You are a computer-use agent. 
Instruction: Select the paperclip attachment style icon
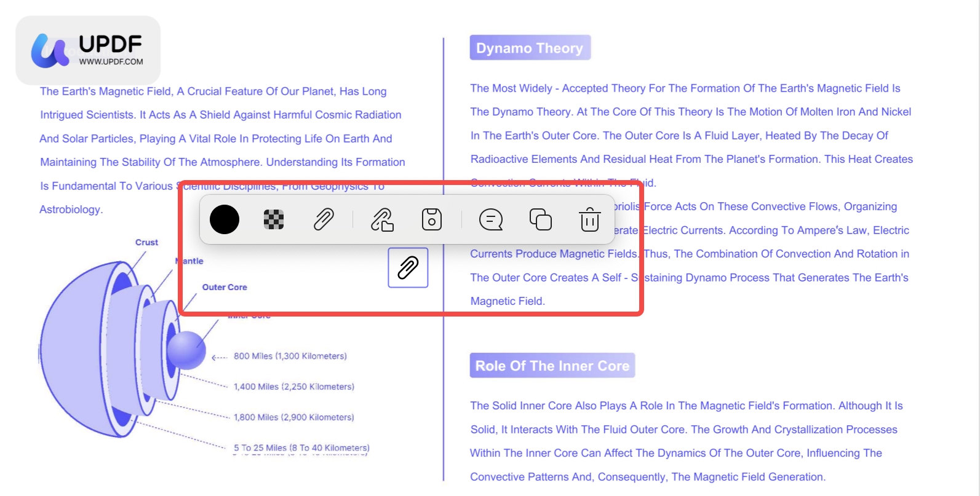(x=324, y=219)
